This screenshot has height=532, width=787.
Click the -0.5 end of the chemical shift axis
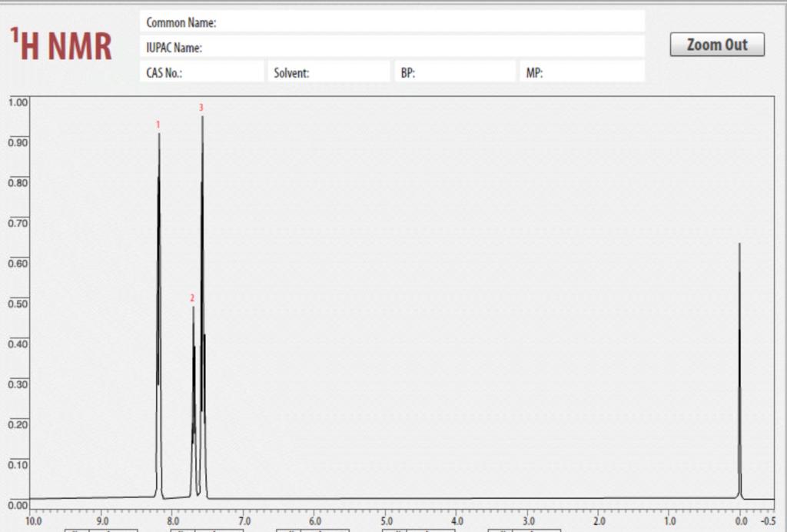[769, 520]
